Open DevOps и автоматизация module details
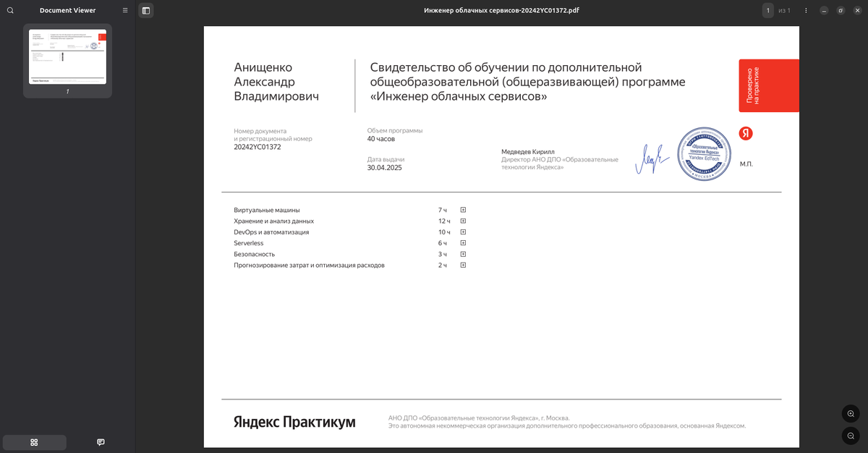This screenshot has height=453, width=868. (462, 232)
